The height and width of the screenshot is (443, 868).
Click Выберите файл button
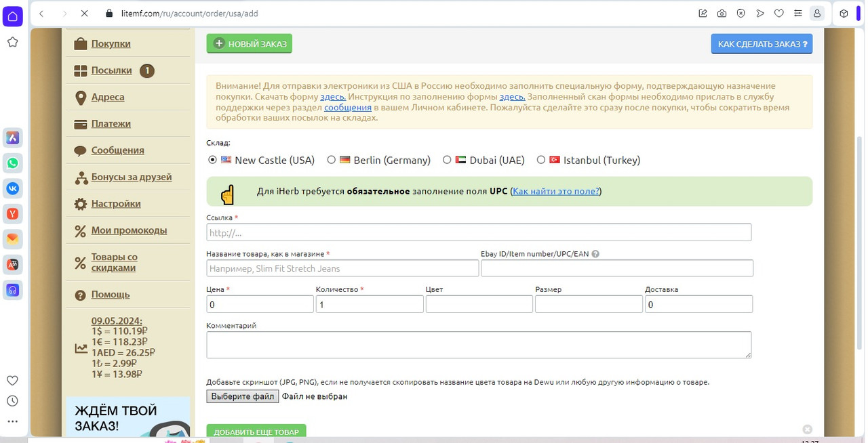click(x=242, y=396)
